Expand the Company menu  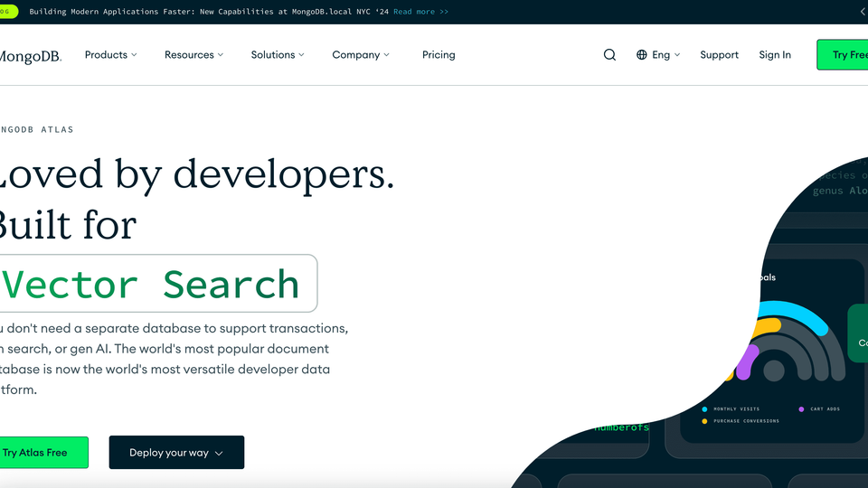pyautogui.click(x=361, y=55)
